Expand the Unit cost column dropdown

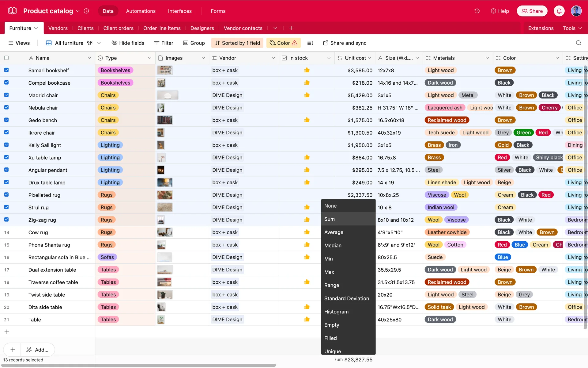click(x=369, y=58)
